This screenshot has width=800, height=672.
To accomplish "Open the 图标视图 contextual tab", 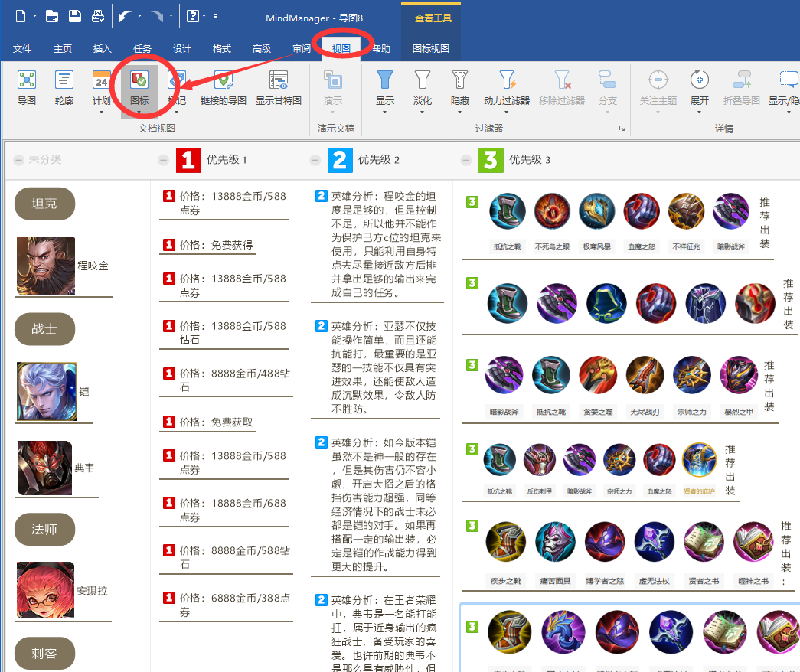I will pos(431,48).
